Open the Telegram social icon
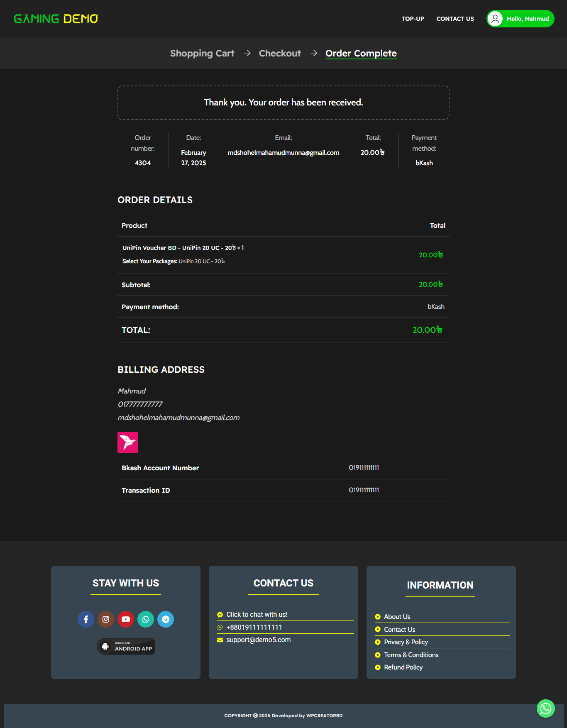The width and height of the screenshot is (567, 728). click(x=166, y=619)
